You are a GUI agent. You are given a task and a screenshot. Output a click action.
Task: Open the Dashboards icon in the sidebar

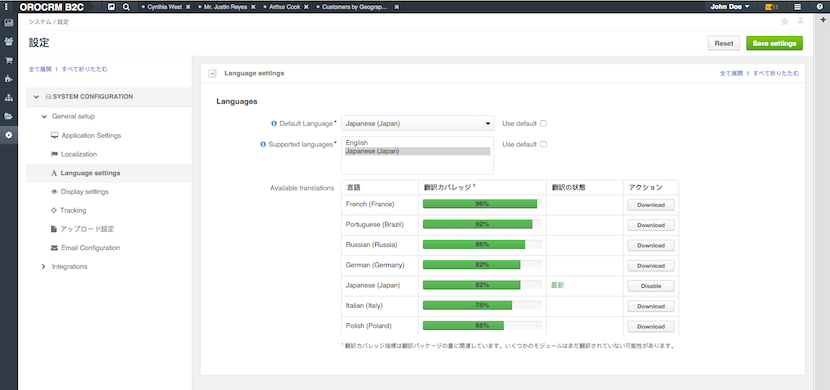pos(8,23)
